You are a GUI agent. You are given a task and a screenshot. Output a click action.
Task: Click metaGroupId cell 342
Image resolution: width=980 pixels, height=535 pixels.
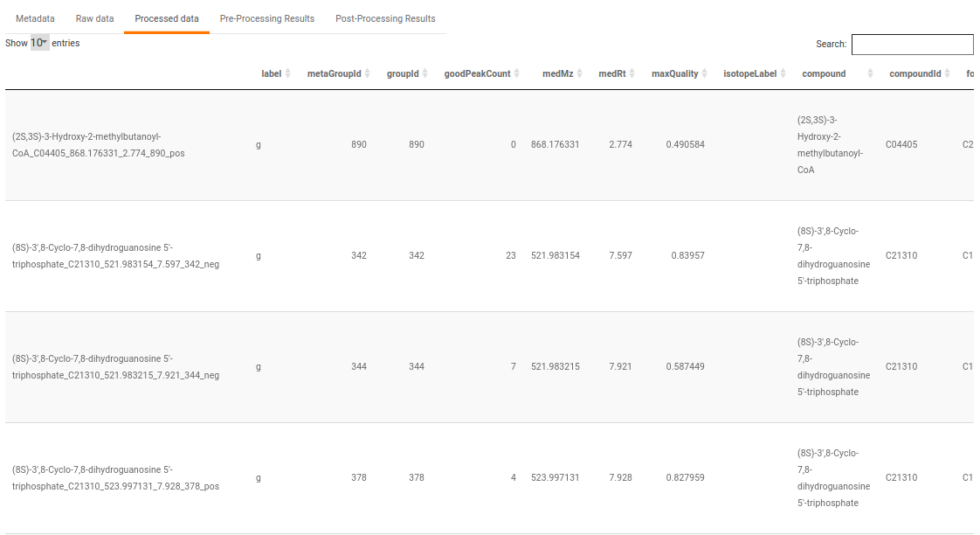pos(359,255)
